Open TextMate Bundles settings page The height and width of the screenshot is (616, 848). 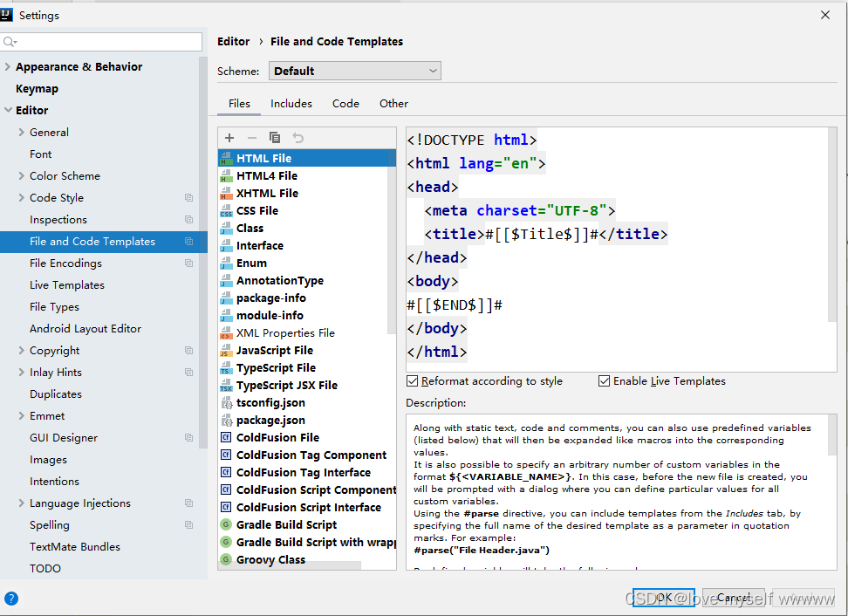(x=75, y=547)
